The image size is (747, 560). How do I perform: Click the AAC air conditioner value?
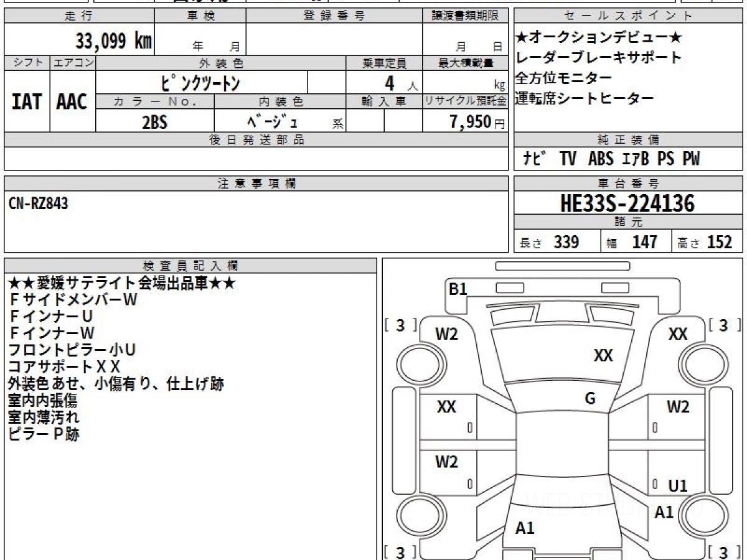pyautogui.click(x=72, y=101)
